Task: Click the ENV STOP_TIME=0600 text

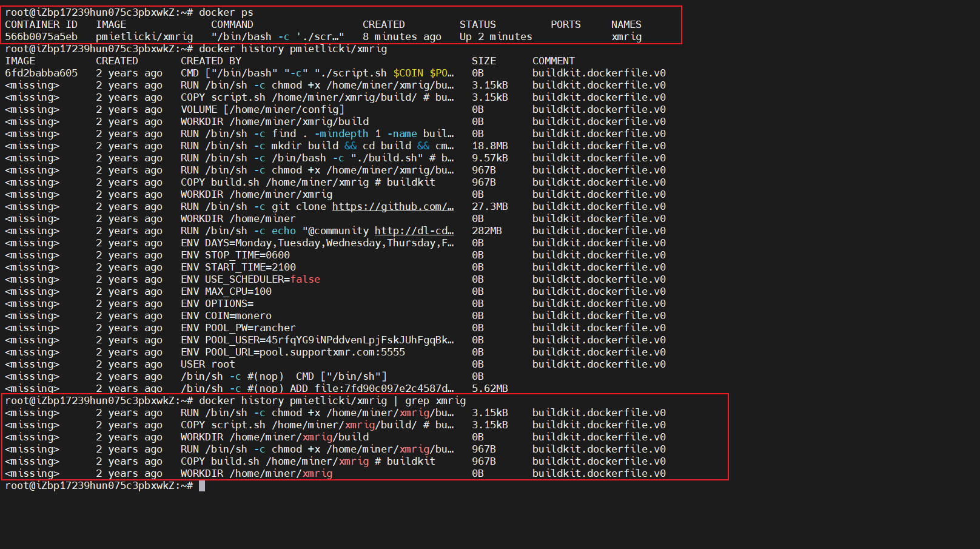Action: [235, 255]
